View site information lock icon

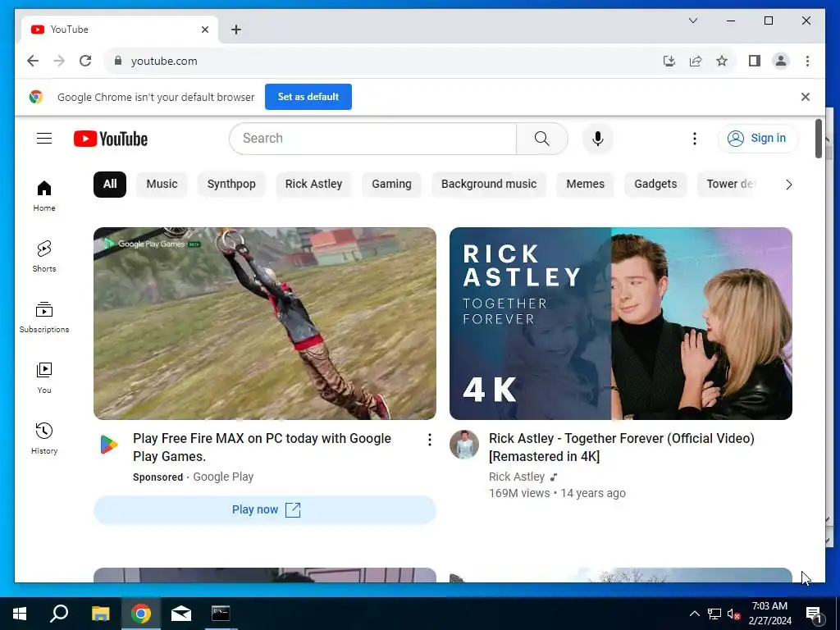(118, 61)
